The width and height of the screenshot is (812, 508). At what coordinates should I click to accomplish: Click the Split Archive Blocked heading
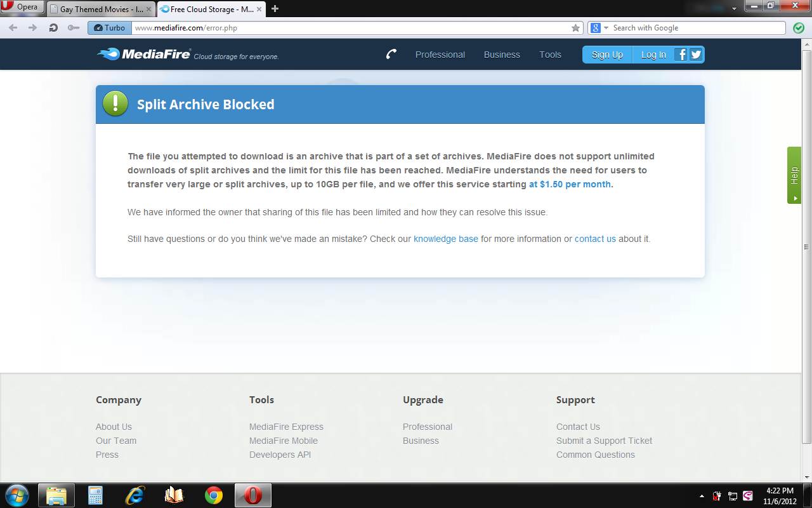coord(206,104)
